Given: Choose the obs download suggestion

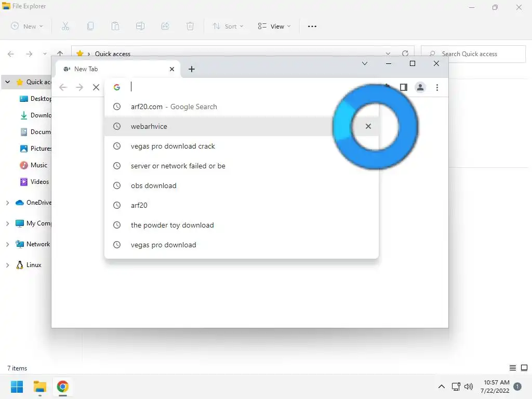Looking at the screenshot, I should point(241,185).
